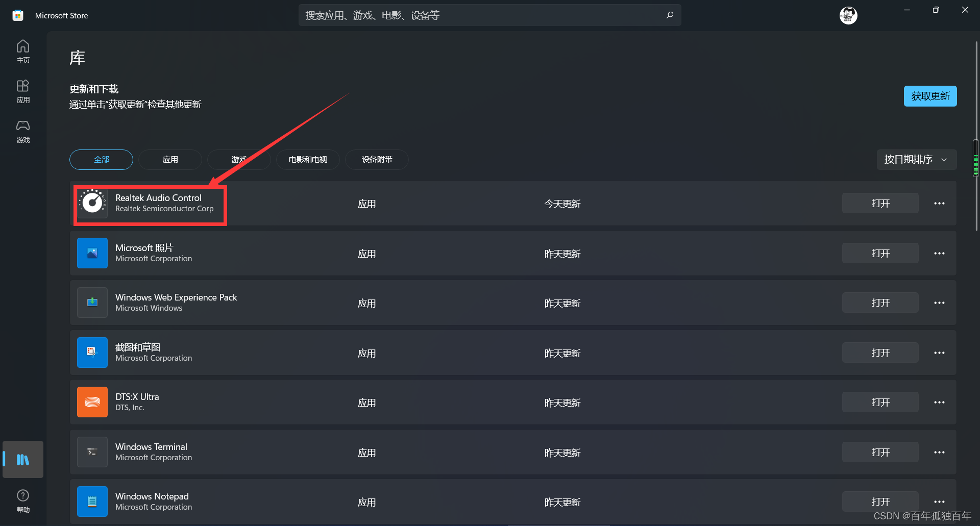
Task: Open more options for Windows Web Experience Pack
Action: [939, 303]
